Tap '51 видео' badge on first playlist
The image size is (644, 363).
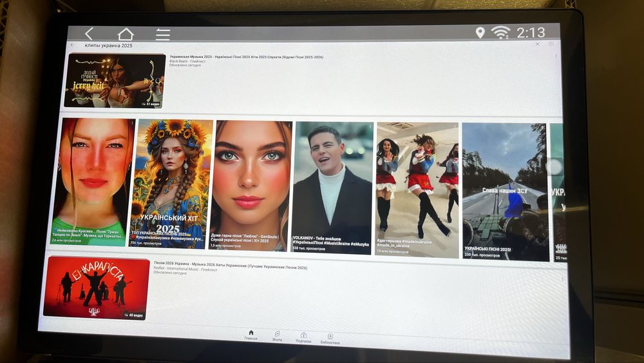(x=151, y=104)
